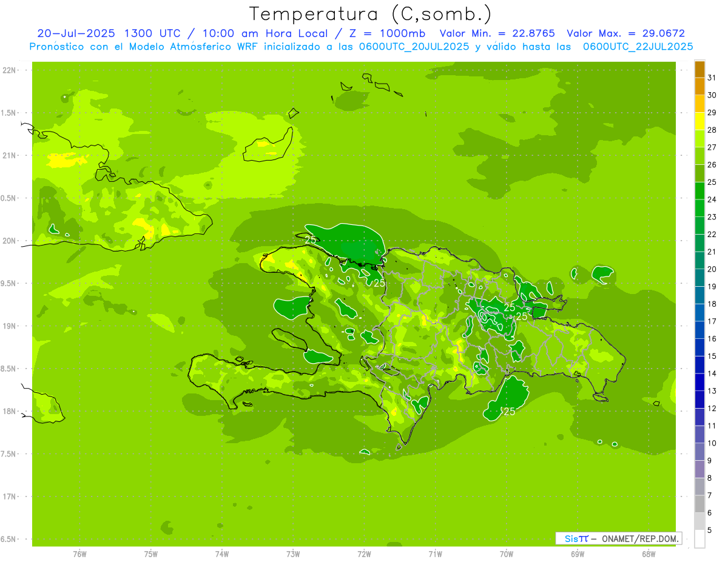Click the 72W longitude axis label

pyautogui.click(x=364, y=554)
